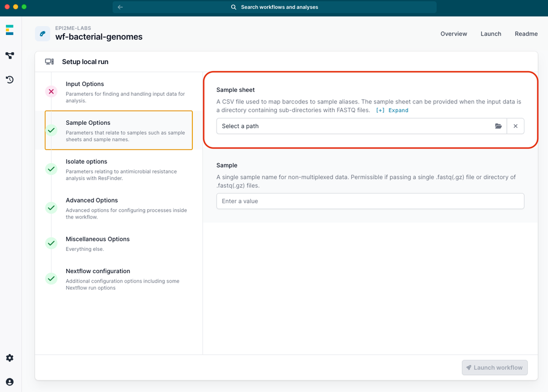This screenshot has width=548, height=392.
Task: Open the workflows icon in the sidebar
Action: point(10,55)
